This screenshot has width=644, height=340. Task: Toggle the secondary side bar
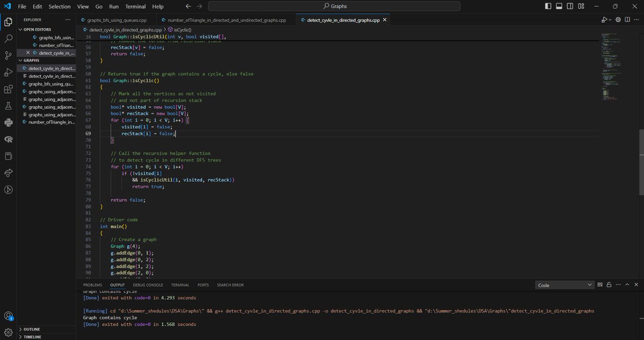point(569,6)
